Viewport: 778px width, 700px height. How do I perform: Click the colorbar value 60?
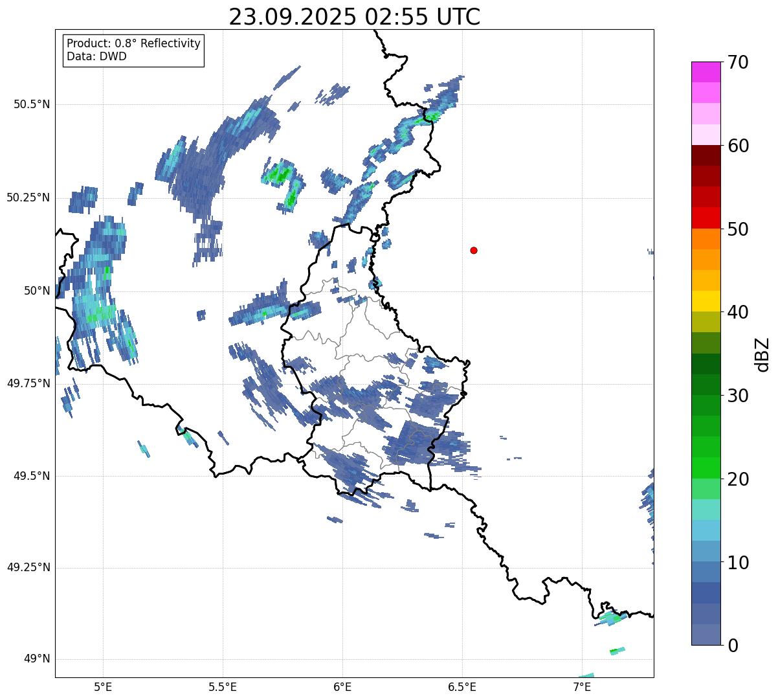(738, 146)
